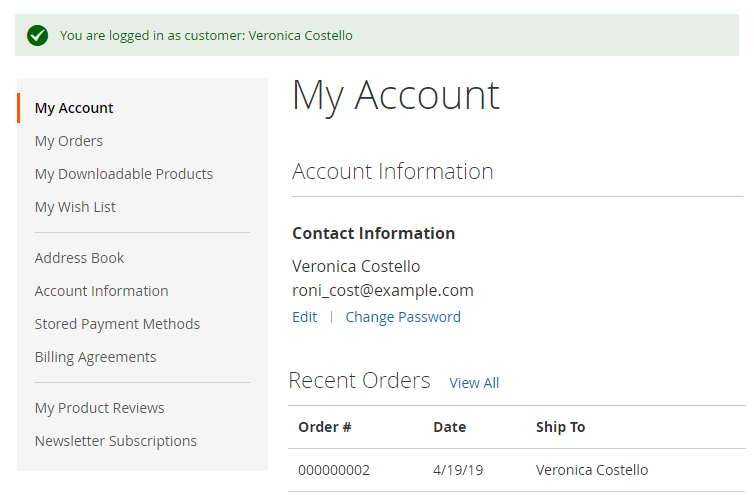Click order number 000000002
This screenshot has height=500, width=754.
(334, 470)
